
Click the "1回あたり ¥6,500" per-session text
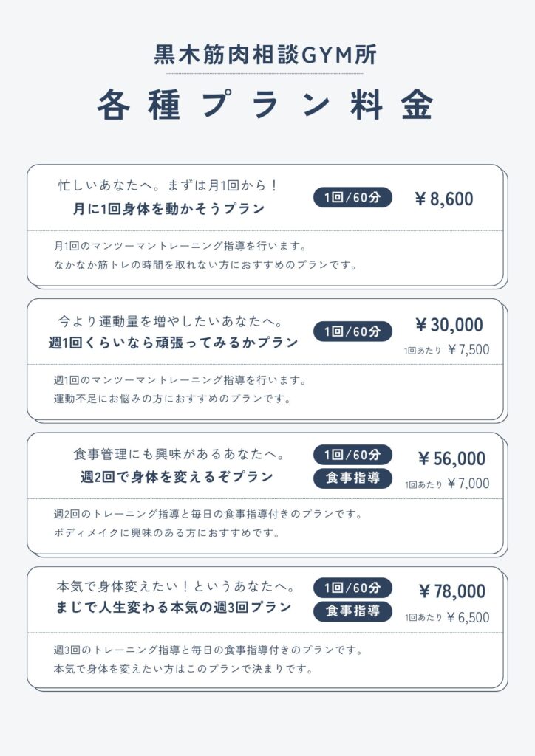coord(446,617)
